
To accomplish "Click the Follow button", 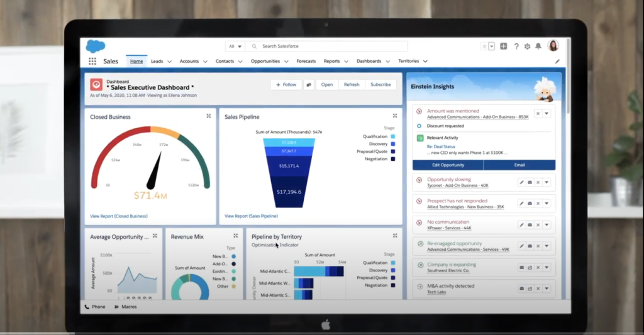I will pos(286,85).
